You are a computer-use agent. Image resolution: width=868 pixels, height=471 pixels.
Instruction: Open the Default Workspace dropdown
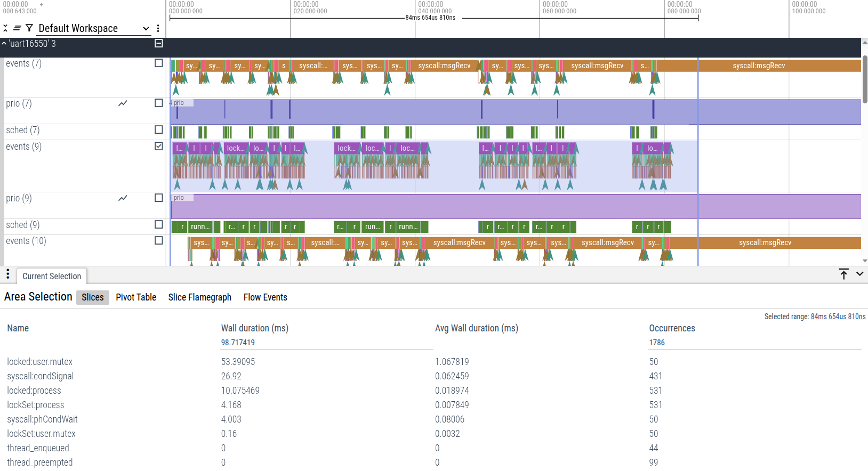pos(94,28)
